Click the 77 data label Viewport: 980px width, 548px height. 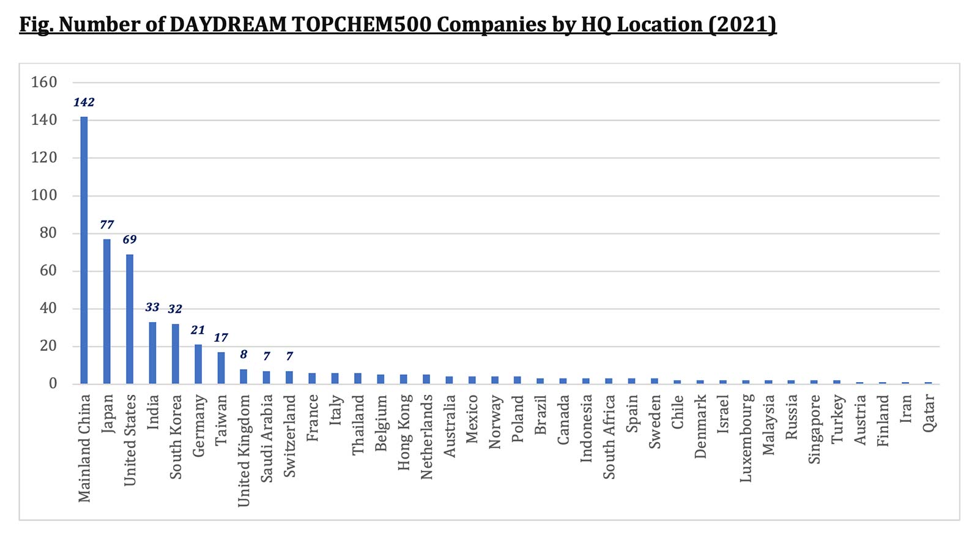coord(106,225)
